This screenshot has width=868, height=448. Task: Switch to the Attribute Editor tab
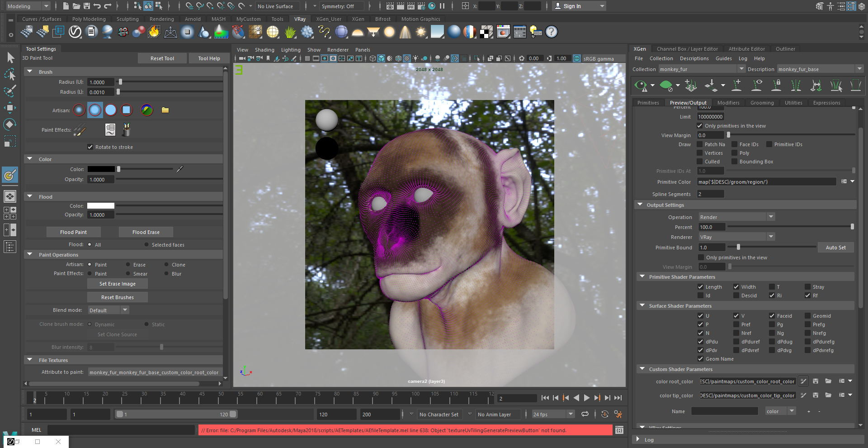pos(746,49)
